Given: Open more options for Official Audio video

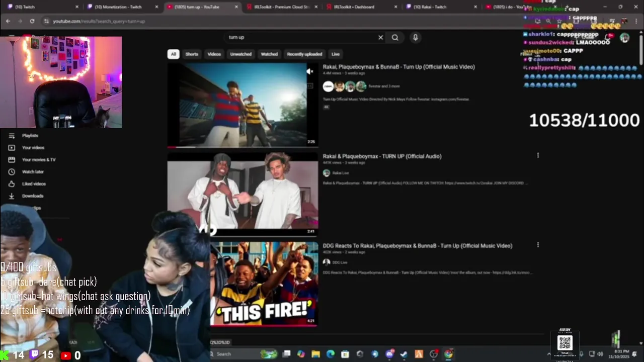Looking at the screenshot, I should tap(538, 155).
